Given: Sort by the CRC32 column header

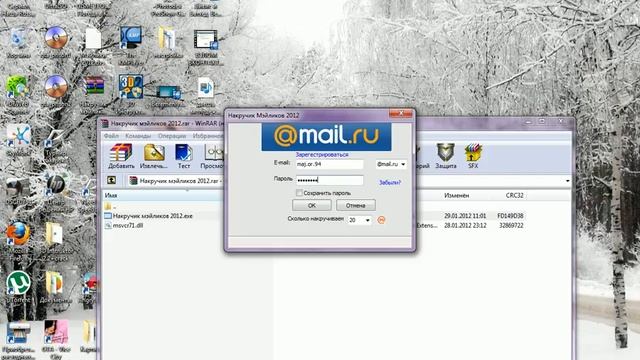Looking at the screenshot, I should 514,196.
